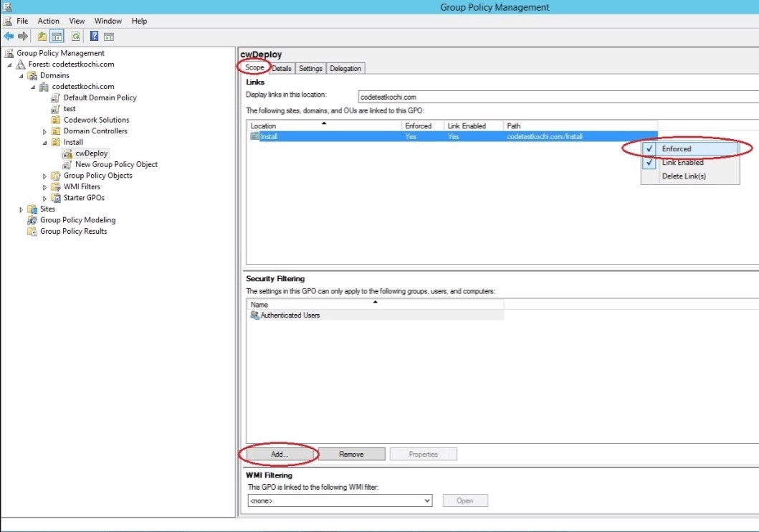
Task: Expand the Group Policy Objects node
Action: point(44,176)
